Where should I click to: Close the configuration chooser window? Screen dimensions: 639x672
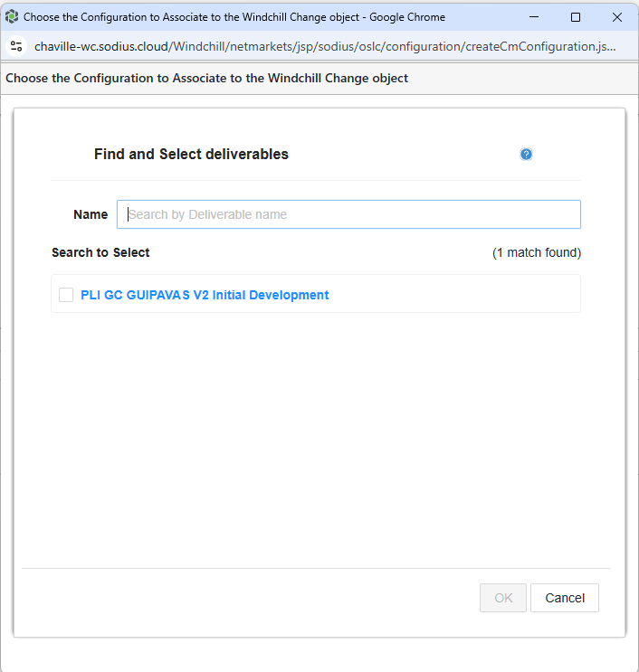[616, 17]
